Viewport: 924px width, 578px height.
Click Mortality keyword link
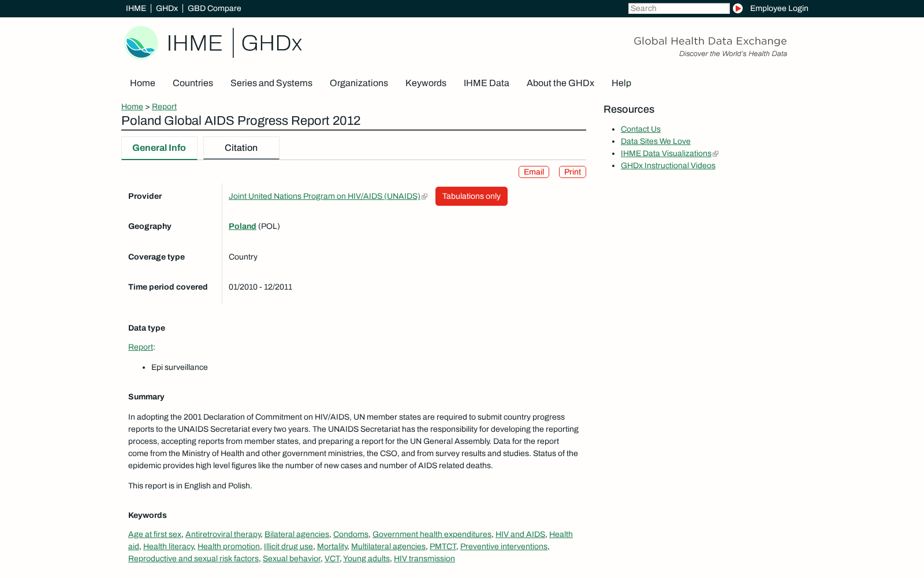pos(332,547)
